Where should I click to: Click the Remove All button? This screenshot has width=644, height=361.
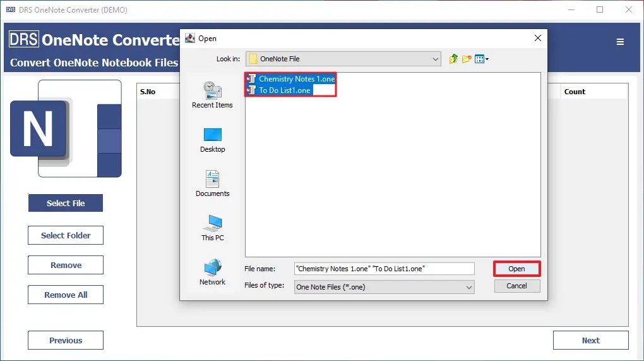coord(66,295)
